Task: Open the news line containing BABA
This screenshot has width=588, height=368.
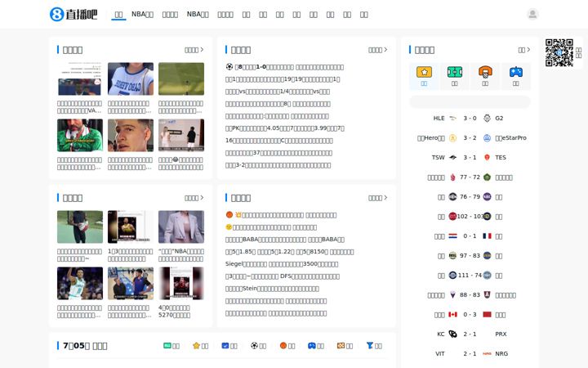Action: tap(285, 239)
